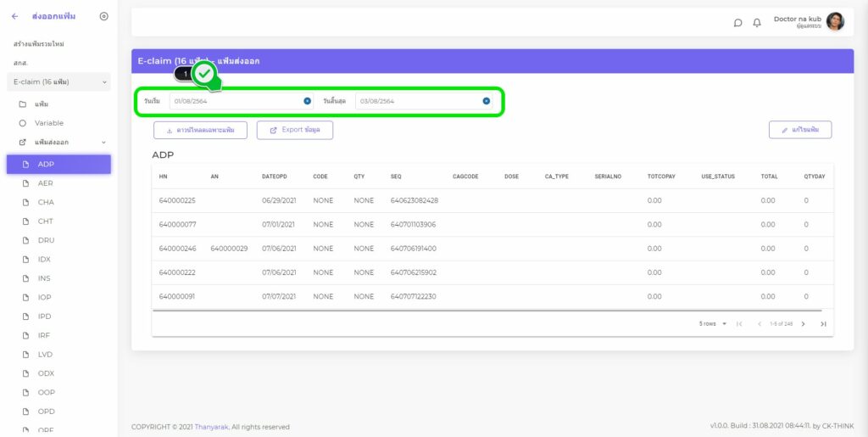Image resolution: width=868 pixels, height=437 pixels.
Task: Select the ADP file in sidebar
Action: tap(58, 164)
